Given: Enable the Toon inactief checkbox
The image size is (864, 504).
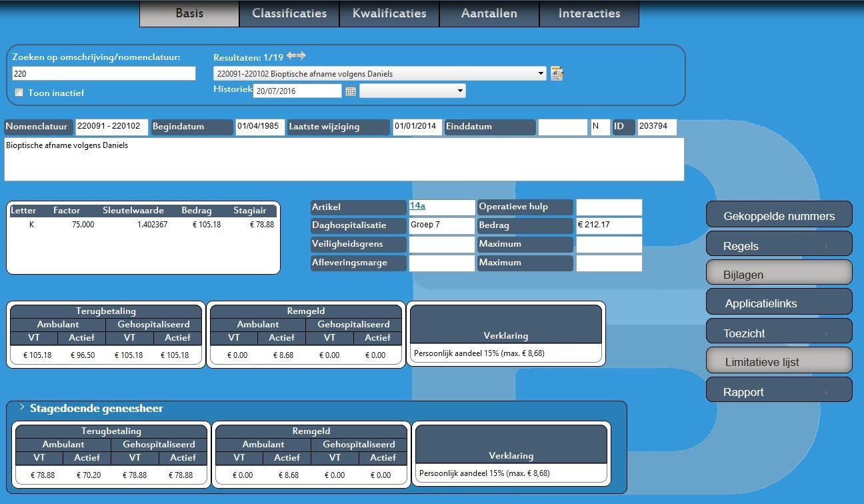Looking at the screenshot, I should point(19,92).
